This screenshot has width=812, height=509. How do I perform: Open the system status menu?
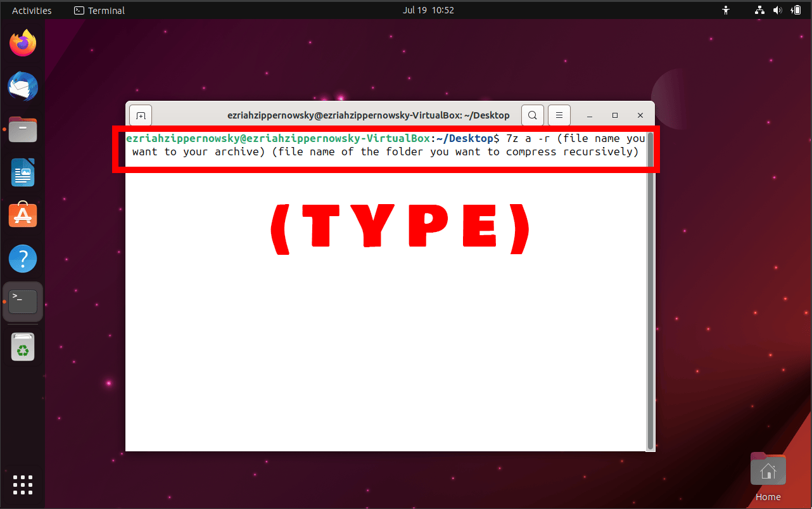[x=778, y=10]
